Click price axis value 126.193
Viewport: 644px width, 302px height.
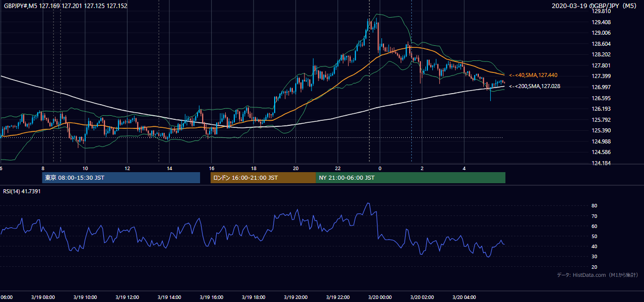(x=601, y=109)
